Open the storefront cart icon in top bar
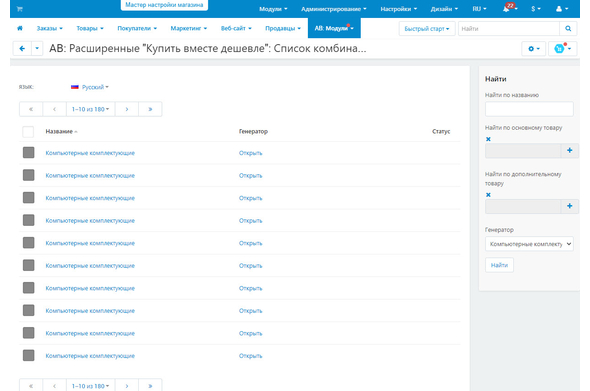 click(20, 9)
